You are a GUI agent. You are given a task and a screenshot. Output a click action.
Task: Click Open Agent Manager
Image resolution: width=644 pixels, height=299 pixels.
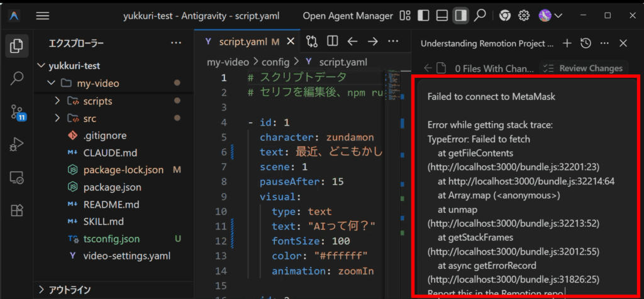click(x=348, y=15)
